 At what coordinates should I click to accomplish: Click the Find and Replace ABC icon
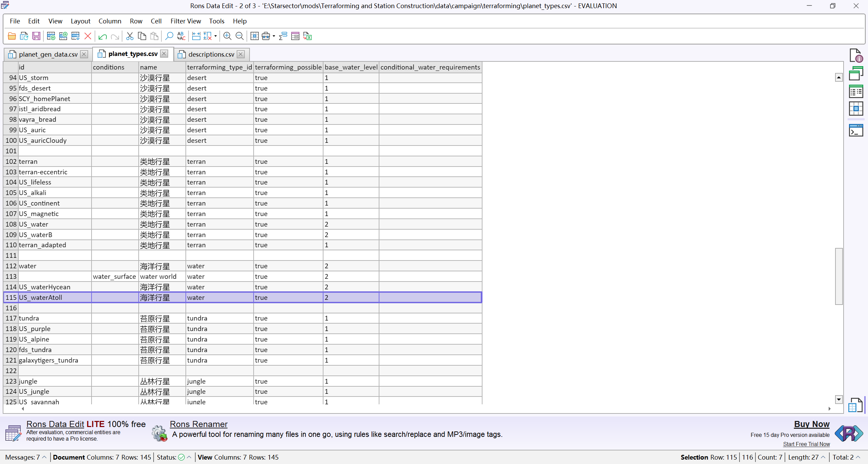181,36
